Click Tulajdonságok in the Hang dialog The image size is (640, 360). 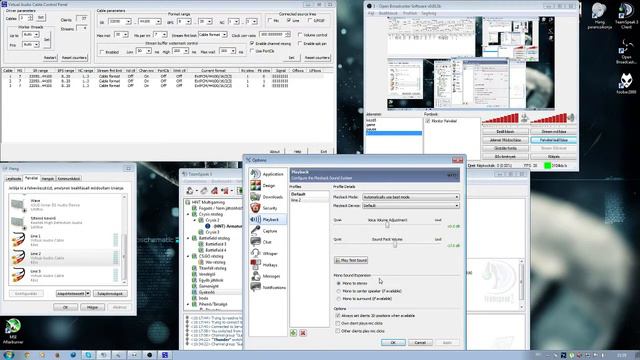pyautogui.click(x=110, y=293)
